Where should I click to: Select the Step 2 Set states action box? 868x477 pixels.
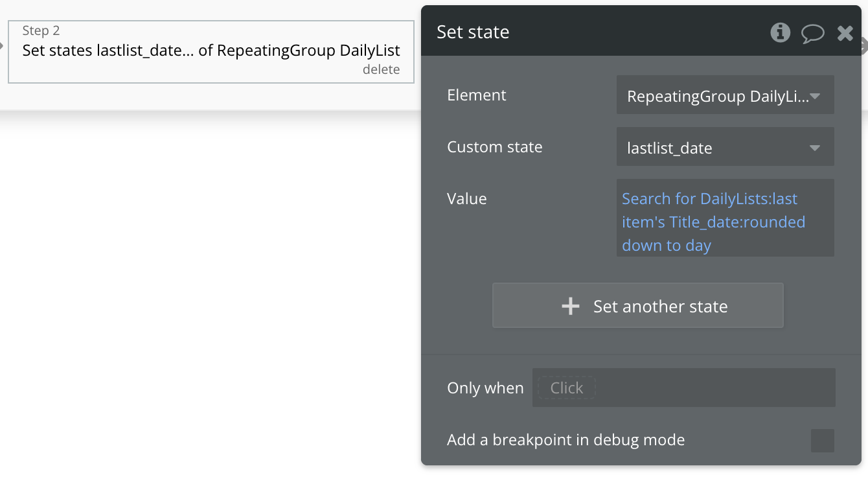pos(211,51)
